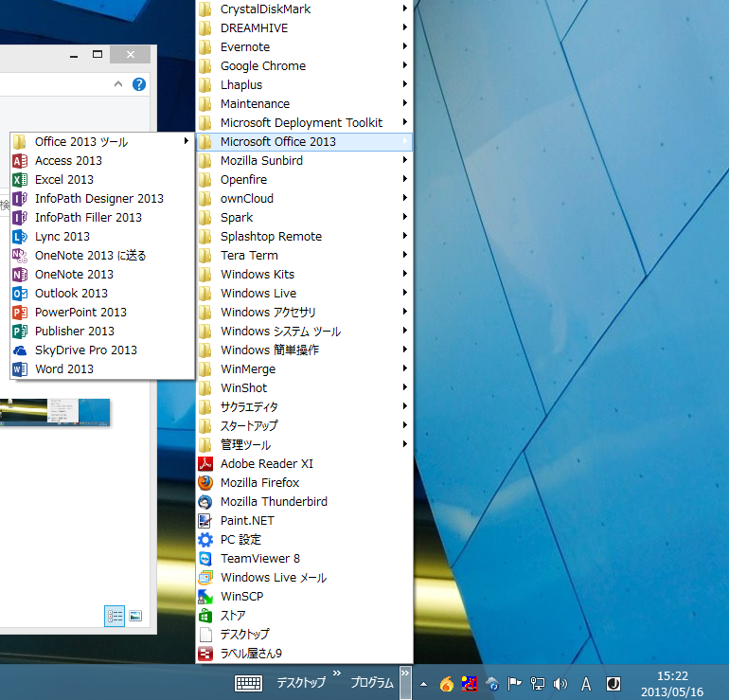Open the スタートアップ folder
Viewport: 729px width, 700px height.
tap(305, 425)
